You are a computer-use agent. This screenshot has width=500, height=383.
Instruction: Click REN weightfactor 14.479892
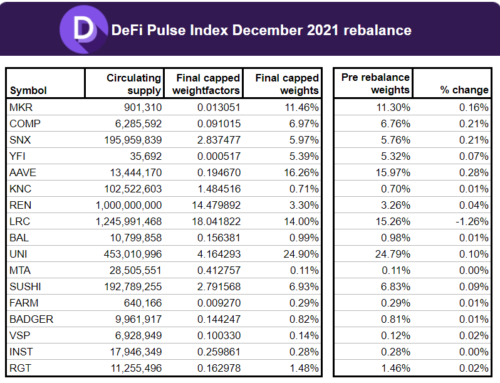tap(216, 205)
